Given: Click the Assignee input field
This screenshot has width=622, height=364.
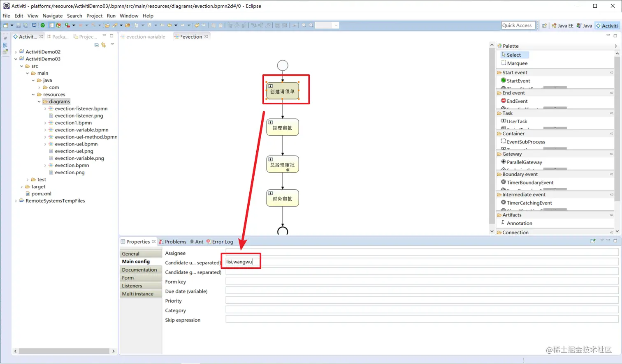Looking at the screenshot, I should tap(422, 252).
